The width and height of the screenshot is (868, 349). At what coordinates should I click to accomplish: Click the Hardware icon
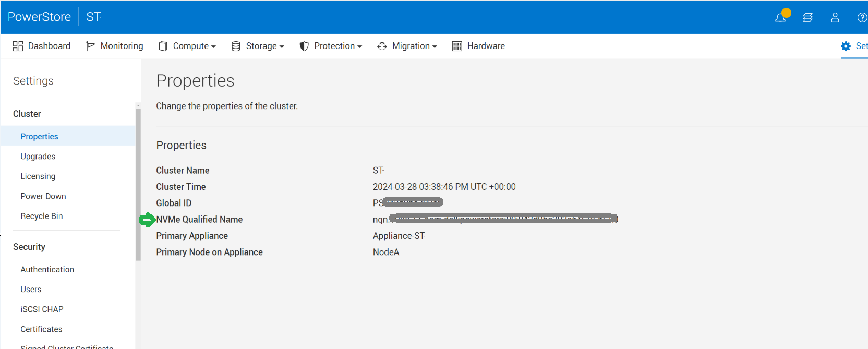click(457, 46)
